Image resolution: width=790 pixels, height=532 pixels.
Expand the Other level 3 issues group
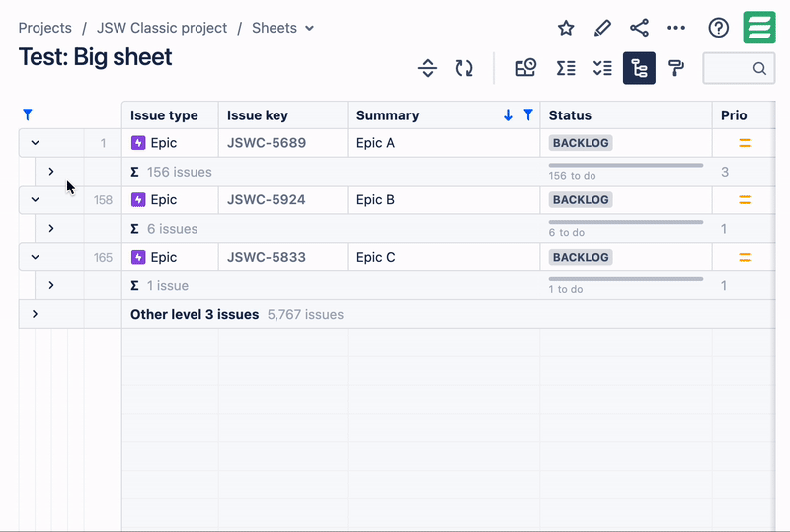click(x=35, y=314)
